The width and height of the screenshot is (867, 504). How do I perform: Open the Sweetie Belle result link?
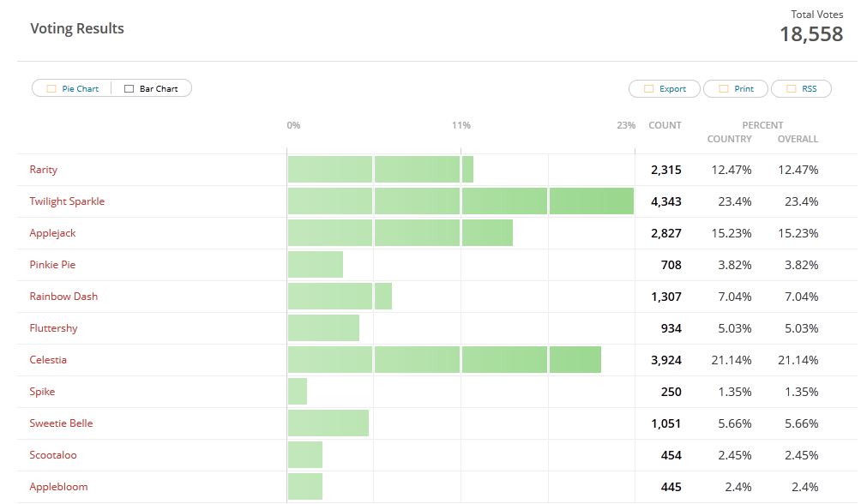point(61,423)
